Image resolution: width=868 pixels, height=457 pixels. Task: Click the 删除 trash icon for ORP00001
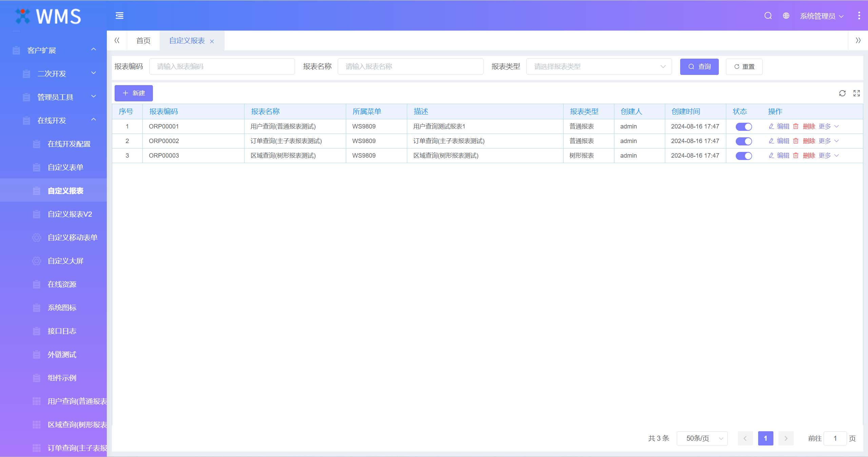coord(796,126)
